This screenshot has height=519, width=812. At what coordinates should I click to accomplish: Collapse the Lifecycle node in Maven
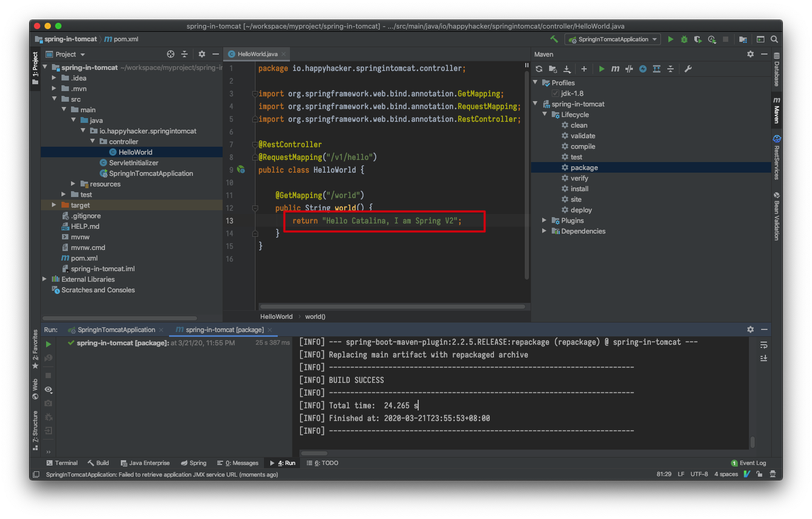point(544,114)
